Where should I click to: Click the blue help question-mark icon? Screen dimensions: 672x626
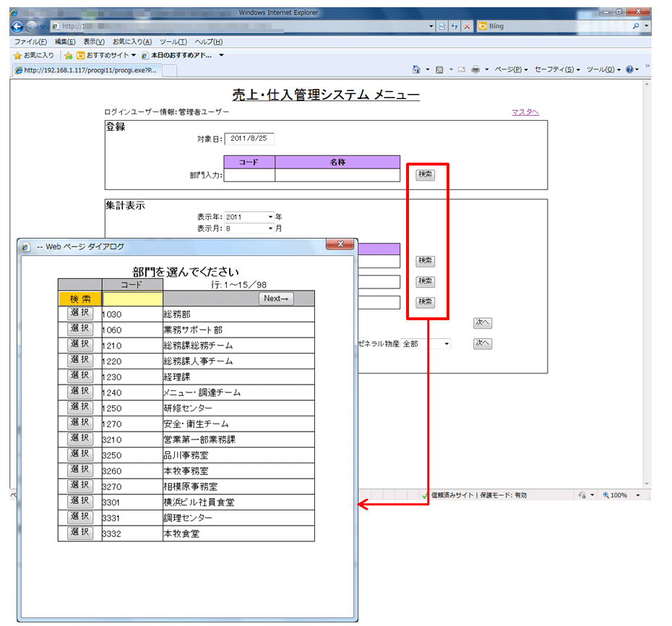[629, 69]
